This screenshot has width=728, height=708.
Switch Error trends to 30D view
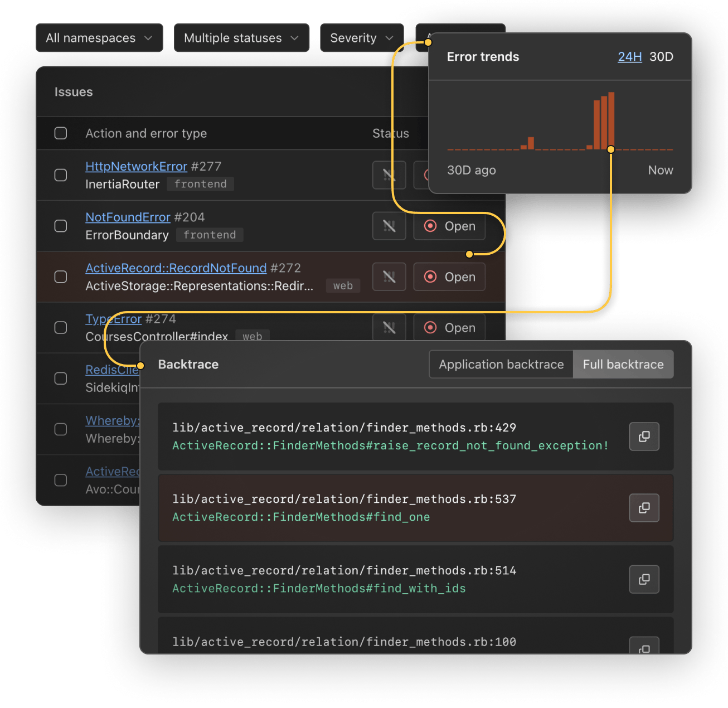coord(661,56)
